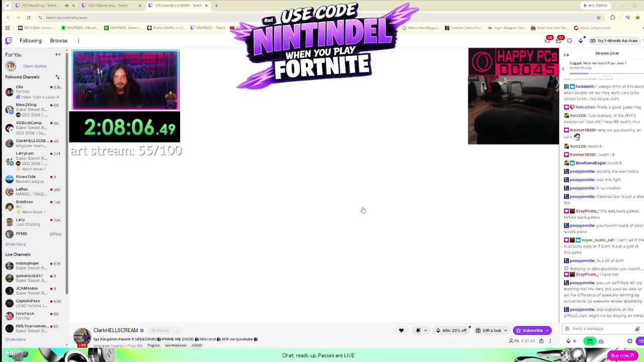Collapse the Stream Chat panel

pos(567,55)
